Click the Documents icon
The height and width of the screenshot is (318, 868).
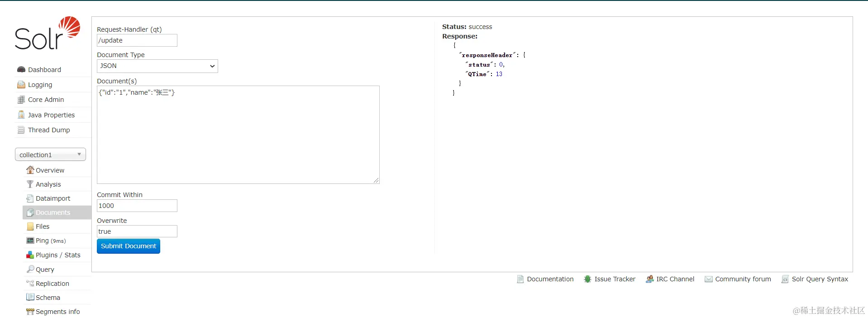(30, 212)
